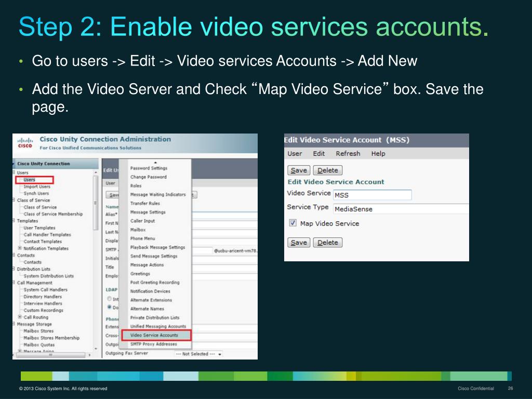The image size is (532, 399).
Task: Collapse the Call Management group
Action: click(x=14, y=283)
